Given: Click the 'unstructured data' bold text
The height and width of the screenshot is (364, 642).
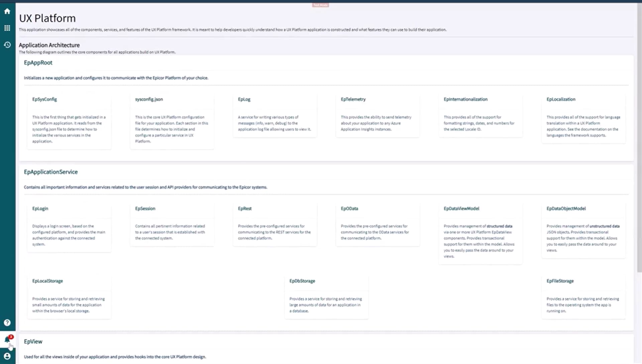Looking at the screenshot, I should click(x=604, y=226).
